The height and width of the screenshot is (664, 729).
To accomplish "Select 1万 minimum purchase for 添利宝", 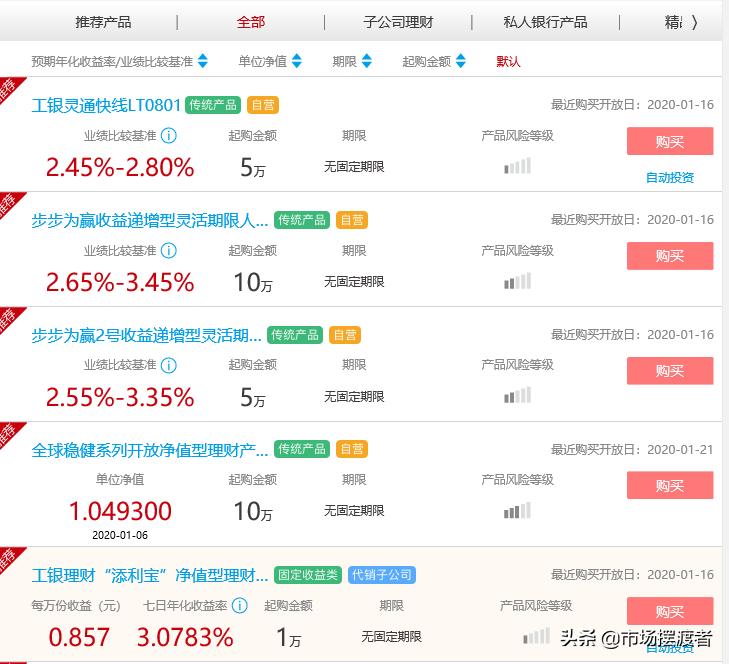I will click(x=288, y=637).
